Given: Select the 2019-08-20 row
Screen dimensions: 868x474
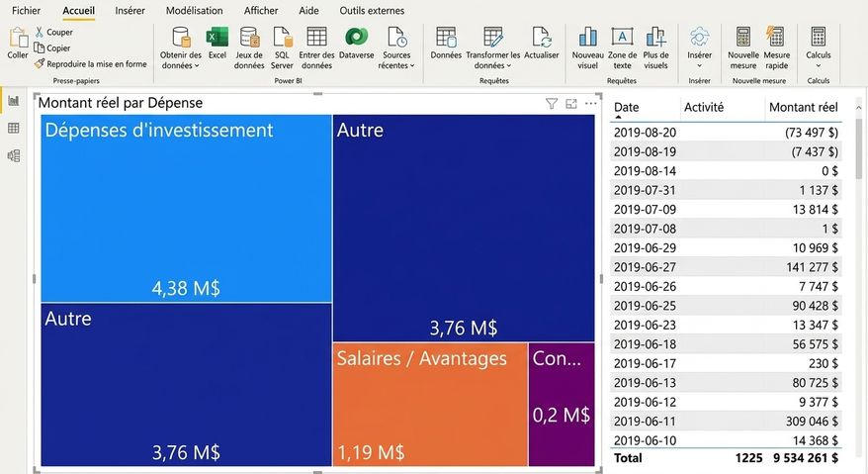Looking at the screenshot, I should (x=726, y=132).
